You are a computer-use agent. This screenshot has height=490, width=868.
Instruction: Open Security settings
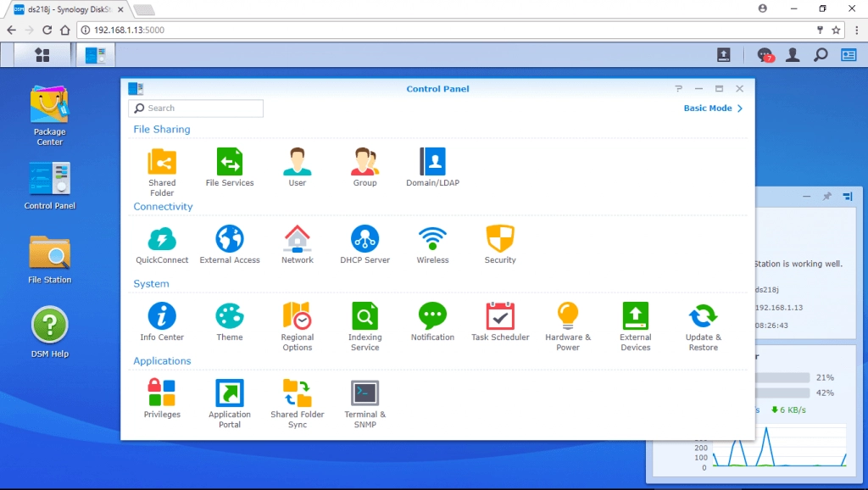pyautogui.click(x=499, y=243)
